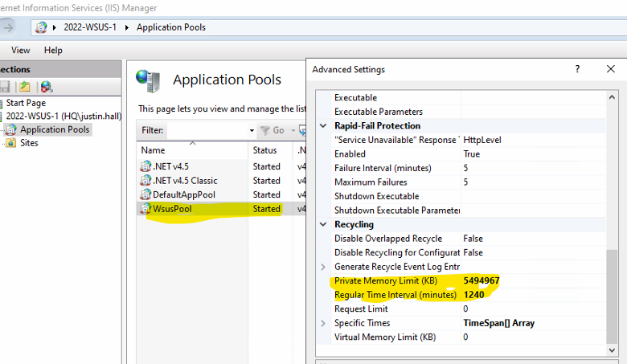Click the forward navigation arrow

[x=8, y=27]
